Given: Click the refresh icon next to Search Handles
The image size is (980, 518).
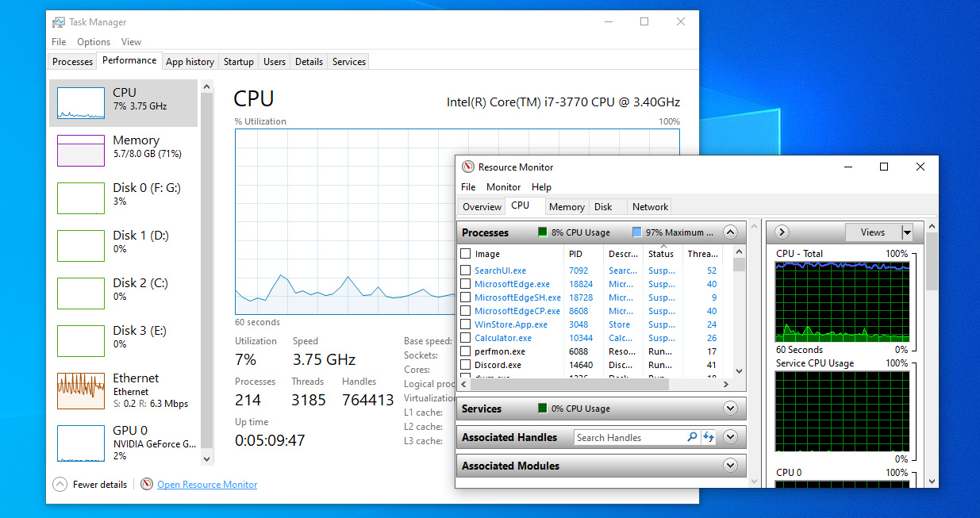Looking at the screenshot, I should [x=709, y=437].
